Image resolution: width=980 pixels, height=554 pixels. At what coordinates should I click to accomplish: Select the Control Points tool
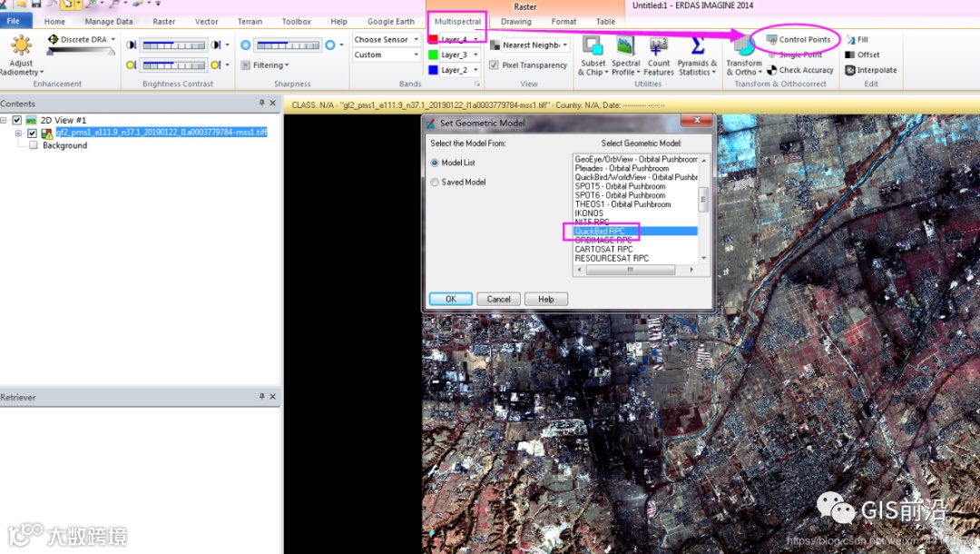click(799, 39)
